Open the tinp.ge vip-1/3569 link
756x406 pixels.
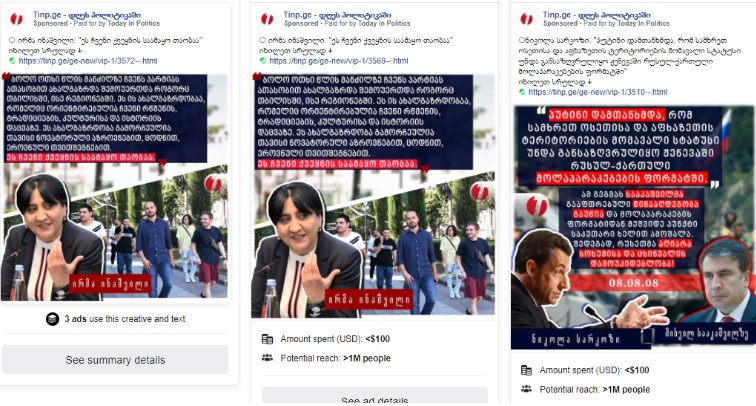338,61
